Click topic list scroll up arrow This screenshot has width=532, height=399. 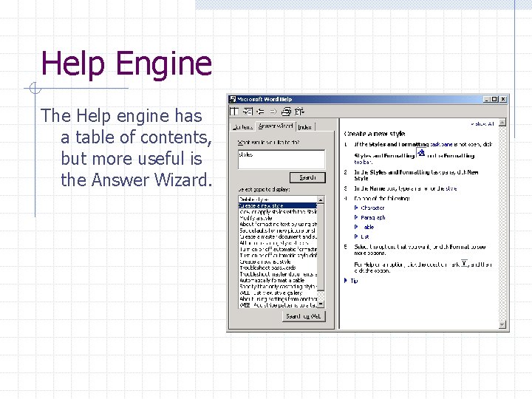[321, 199]
